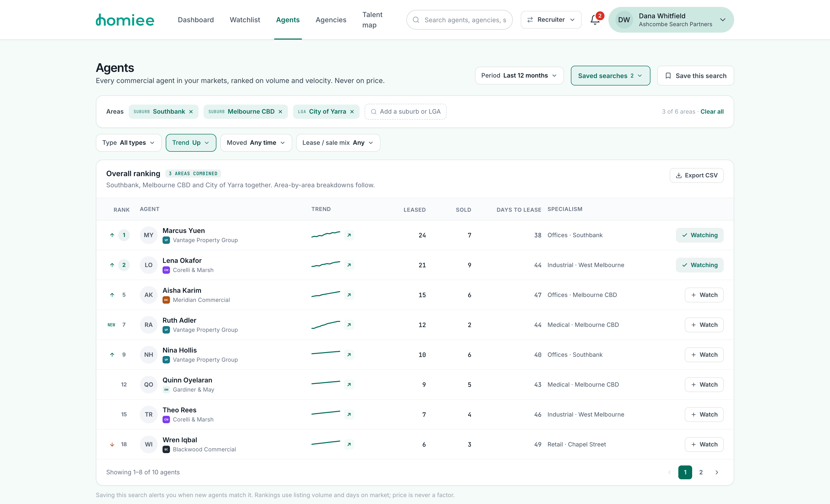Watch Quinn Oyelaran
Viewport: 830px width, 504px height.
point(704,385)
